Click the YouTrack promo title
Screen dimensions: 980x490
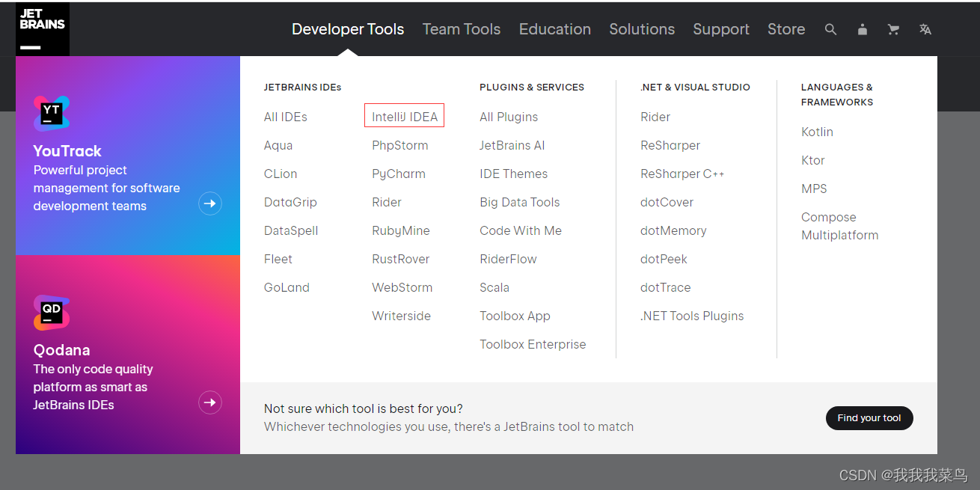point(67,151)
